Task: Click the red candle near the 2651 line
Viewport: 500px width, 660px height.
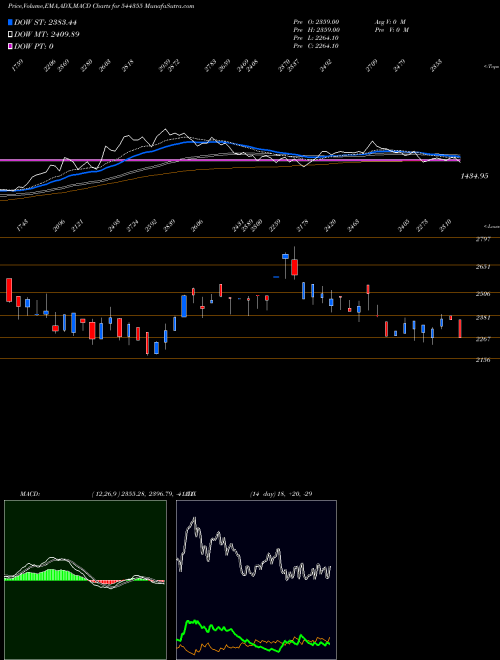Action: click(x=295, y=267)
